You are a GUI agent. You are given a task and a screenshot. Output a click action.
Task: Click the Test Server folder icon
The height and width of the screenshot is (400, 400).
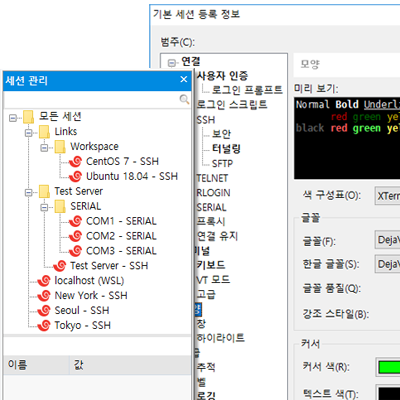pyautogui.click(x=44, y=191)
